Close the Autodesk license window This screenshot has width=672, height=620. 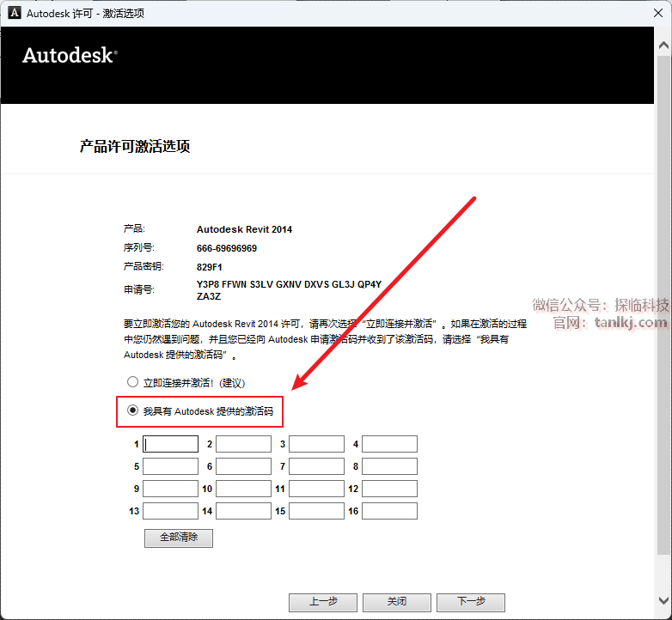pyautogui.click(x=658, y=13)
